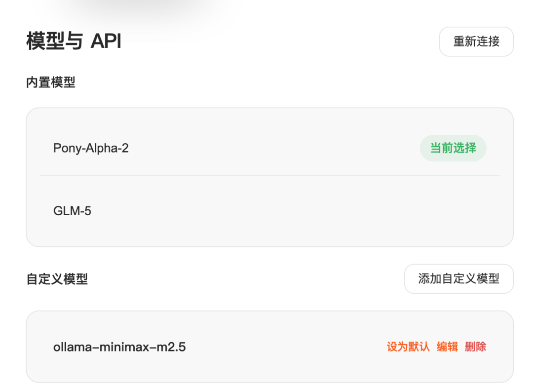Click the 内置模型 section label

click(51, 82)
